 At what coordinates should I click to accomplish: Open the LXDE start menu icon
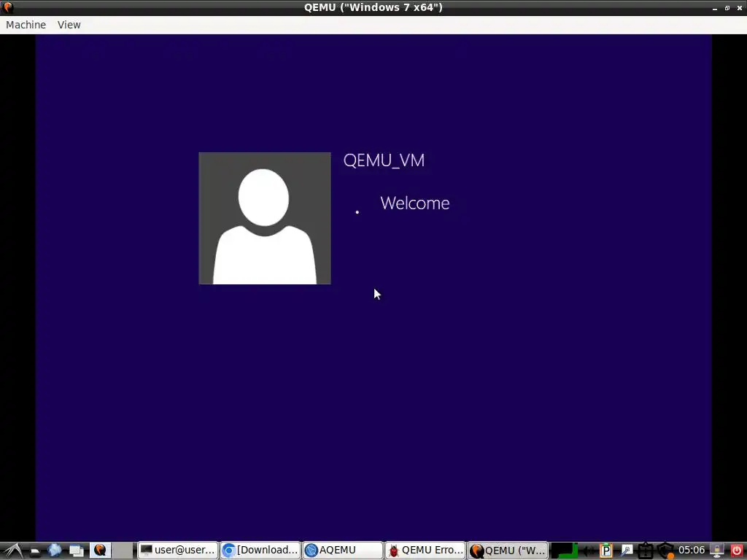pyautogui.click(x=12, y=551)
